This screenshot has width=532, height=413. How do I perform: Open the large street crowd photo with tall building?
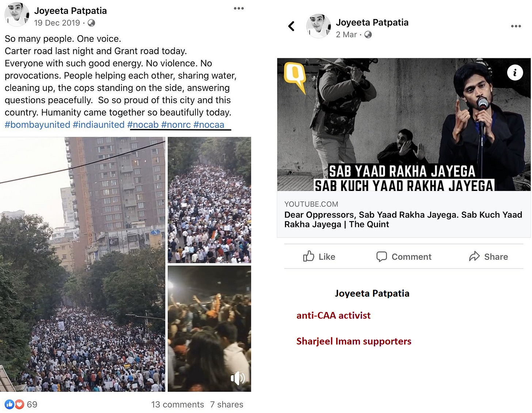click(83, 264)
